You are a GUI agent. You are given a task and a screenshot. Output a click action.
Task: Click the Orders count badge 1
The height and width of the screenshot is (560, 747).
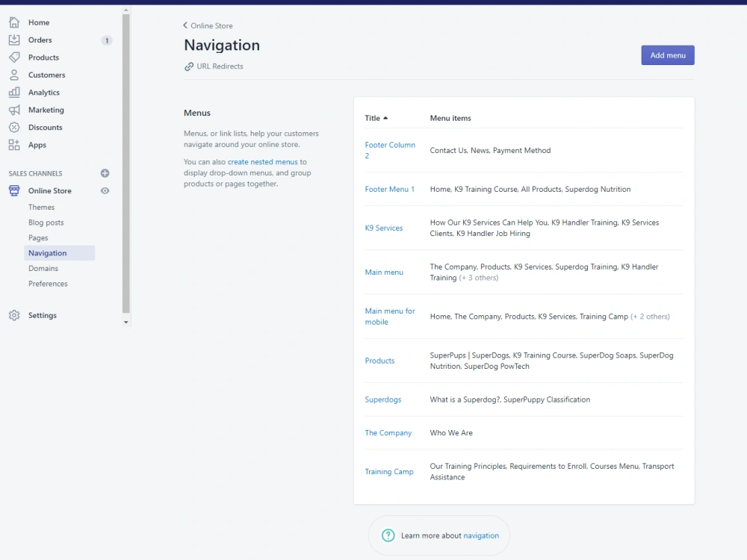coord(107,40)
